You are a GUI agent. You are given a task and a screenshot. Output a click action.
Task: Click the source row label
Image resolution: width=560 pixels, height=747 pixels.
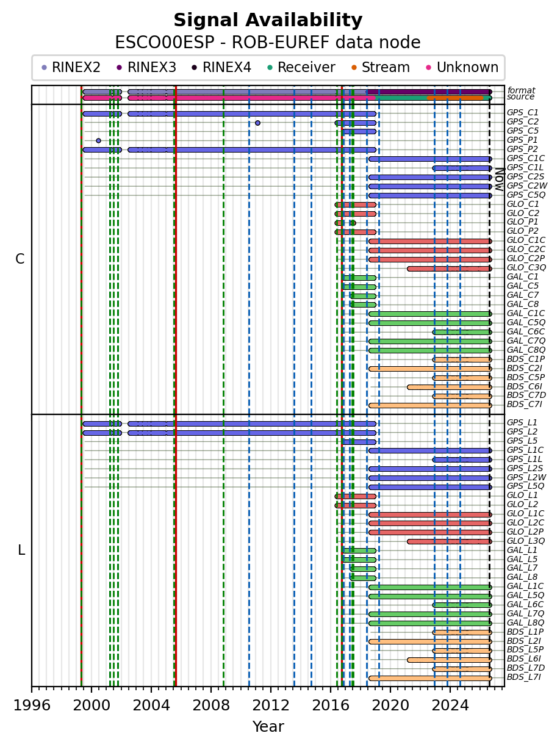pos(520,97)
